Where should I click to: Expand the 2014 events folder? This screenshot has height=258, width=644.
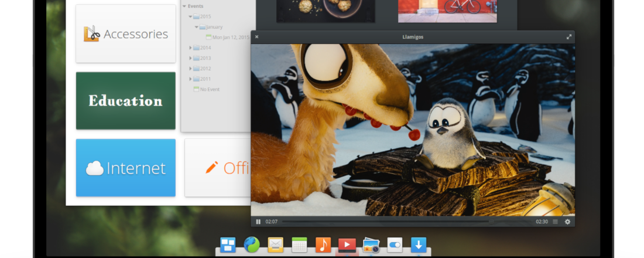pos(191,47)
